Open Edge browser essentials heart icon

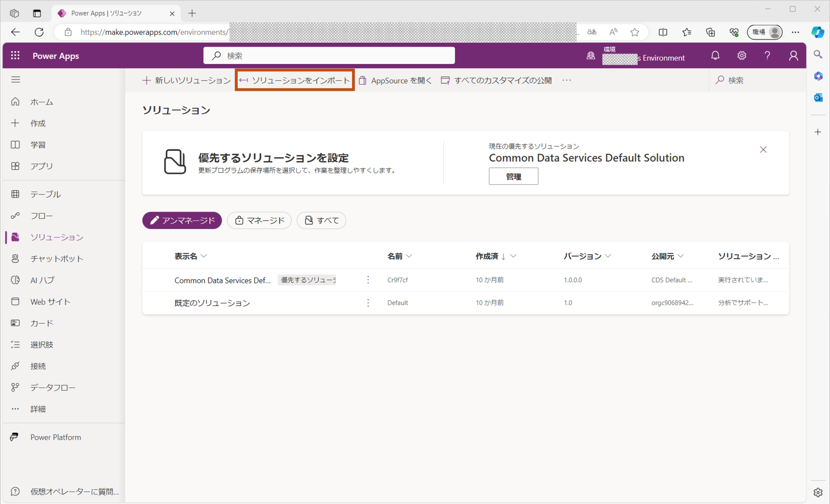coord(734,32)
